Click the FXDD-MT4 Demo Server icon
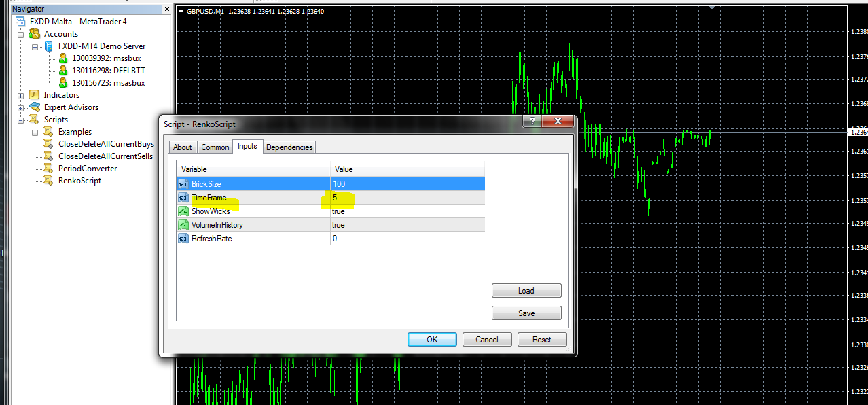Screen dimensions: 868x405 point(48,46)
